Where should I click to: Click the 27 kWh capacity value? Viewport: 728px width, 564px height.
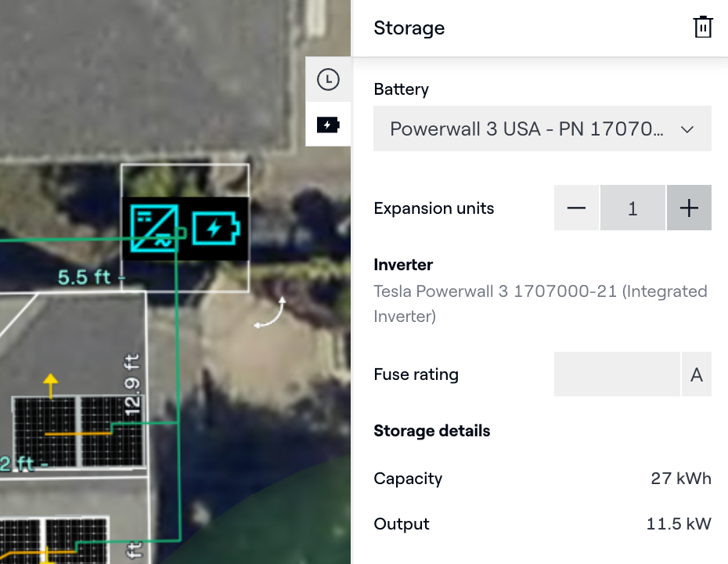[680, 479]
